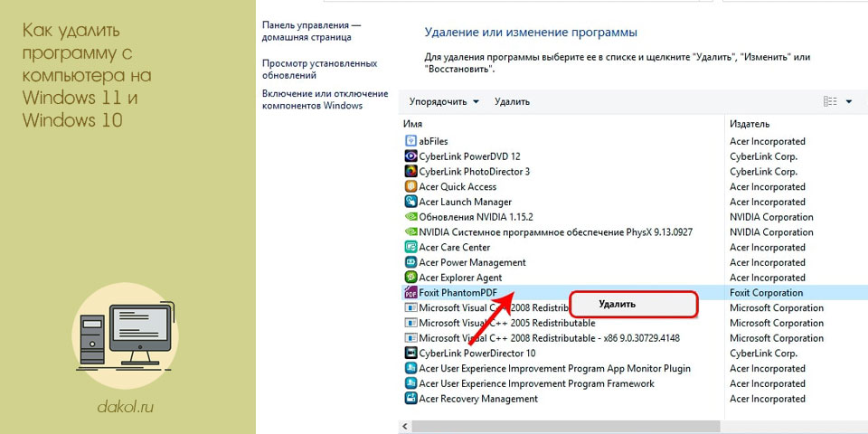Open the view options dropdown arrow

(849, 101)
